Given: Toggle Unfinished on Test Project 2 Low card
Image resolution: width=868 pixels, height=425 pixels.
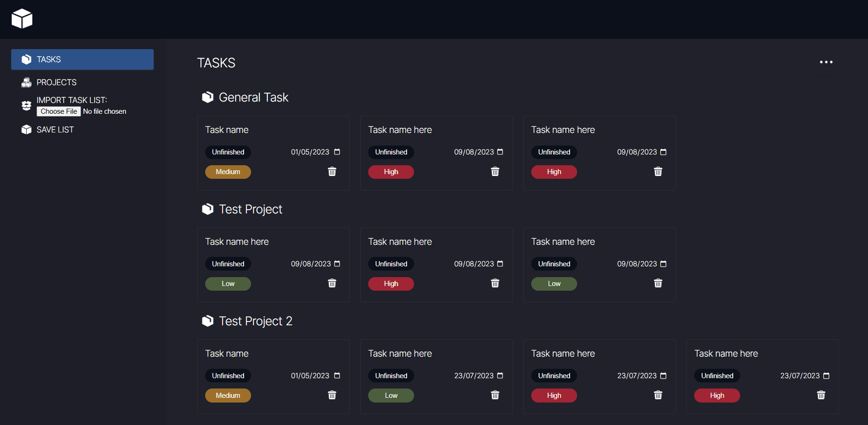Looking at the screenshot, I should tap(391, 376).
